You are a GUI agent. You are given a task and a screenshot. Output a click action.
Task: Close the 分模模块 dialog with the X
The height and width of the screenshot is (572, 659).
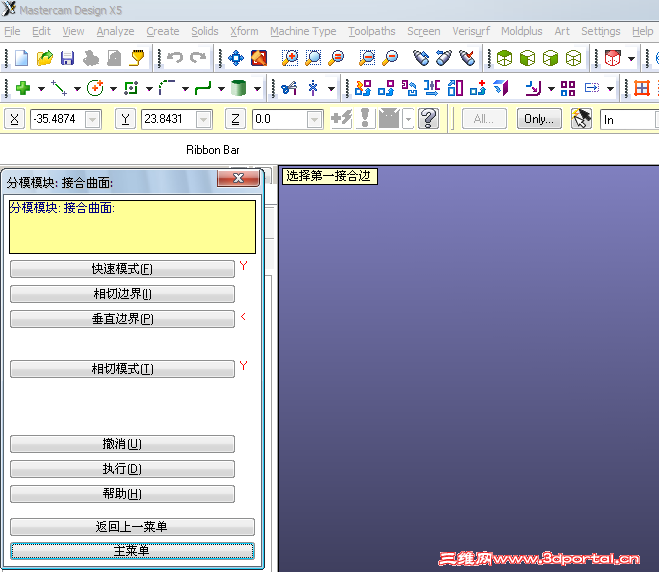[238, 178]
